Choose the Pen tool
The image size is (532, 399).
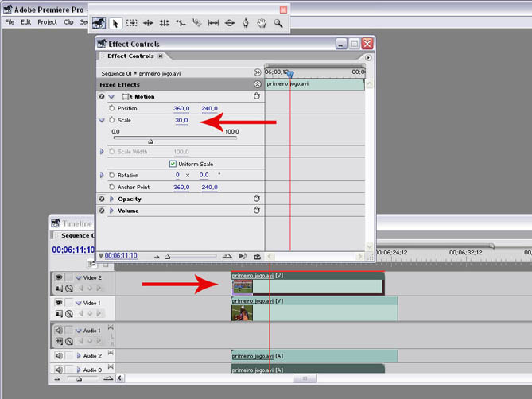[246, 23]
